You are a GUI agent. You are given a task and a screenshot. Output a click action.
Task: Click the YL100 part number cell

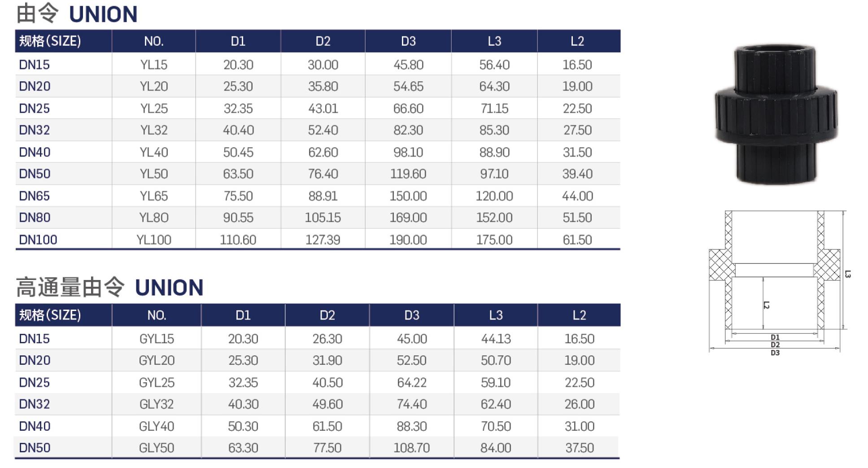pos(154,240)
